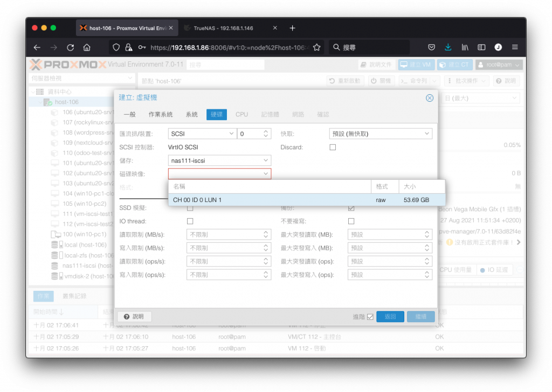Click the Proxmox logo
Screen dimensions: 552x392
point(67,65)
